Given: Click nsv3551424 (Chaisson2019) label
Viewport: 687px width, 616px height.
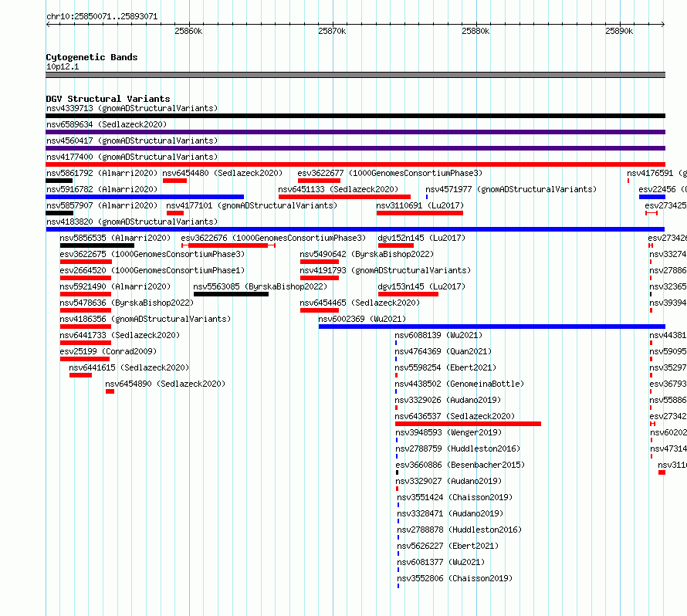Looking at the screenshot, I should 455,497.
